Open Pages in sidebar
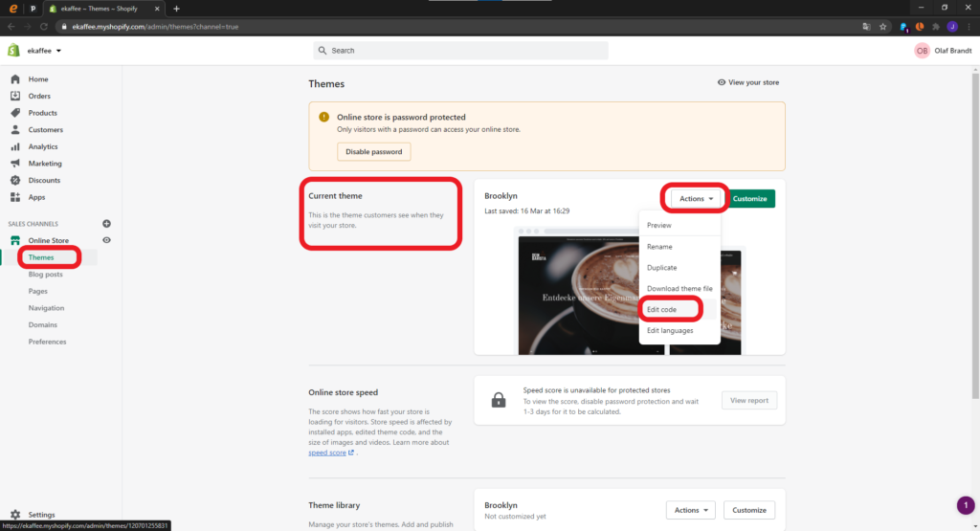The image size is (980, 531). (37, 291)
